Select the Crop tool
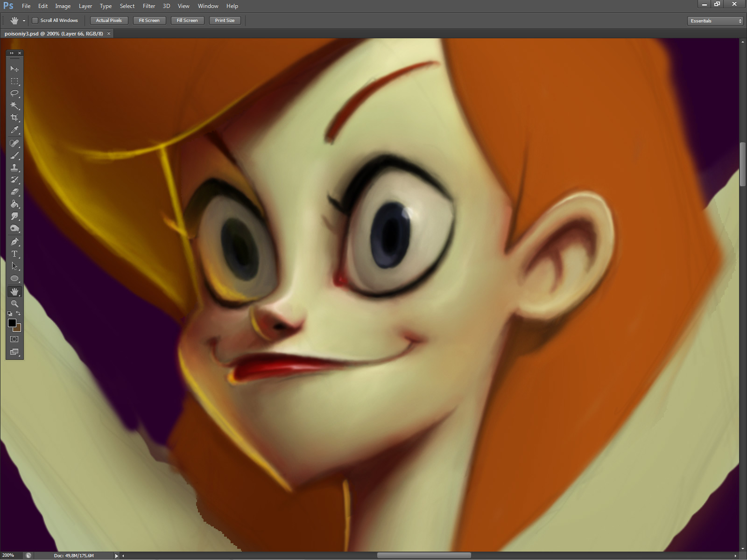 [x=14, y=118]
